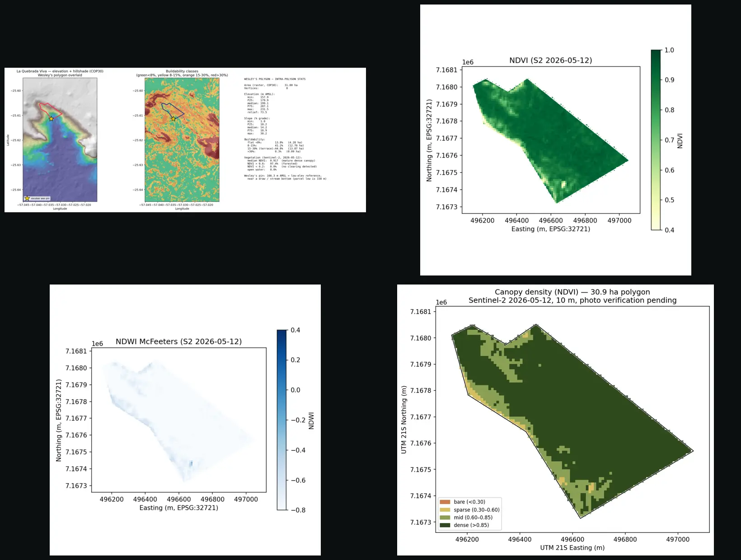Open the Buildability classes map
The image size is (741, 560).
182,140
